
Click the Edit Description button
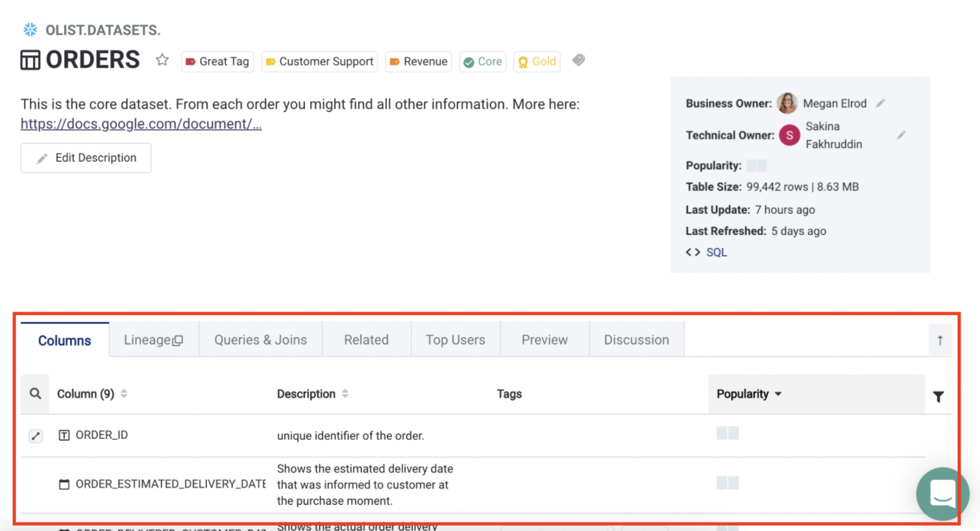(x=86, y=158)
